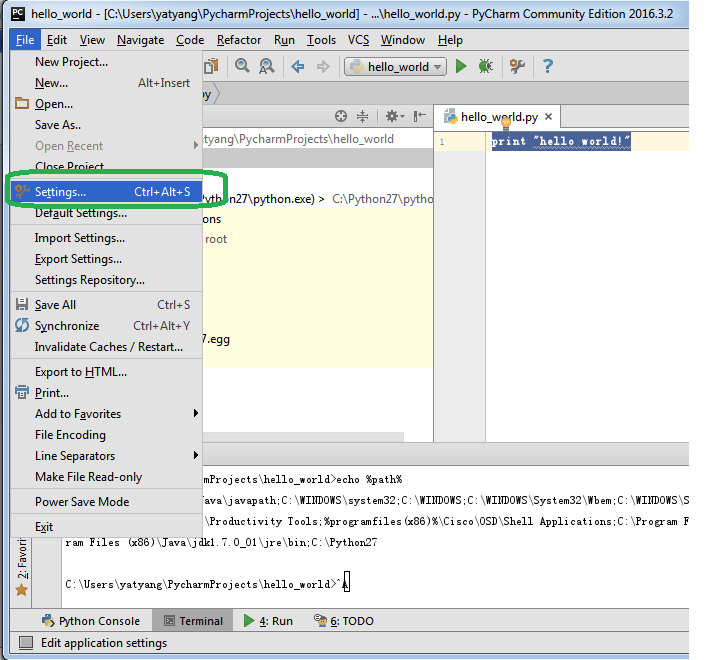The image size is (710, 660).
Task: Expand the Open Recent submenu
Action: (x=196, y=145)
